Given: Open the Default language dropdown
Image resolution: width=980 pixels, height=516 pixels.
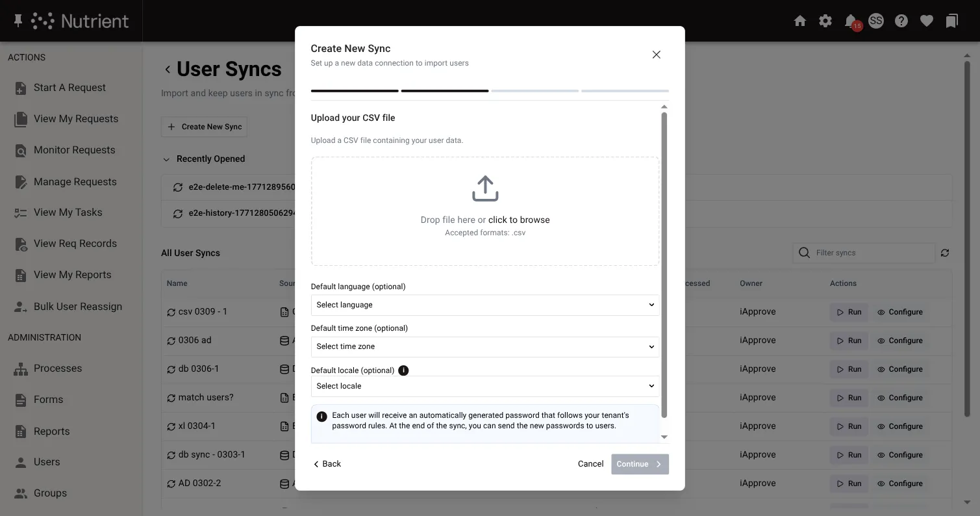Looking at the screenshot, I should [485, 305].
